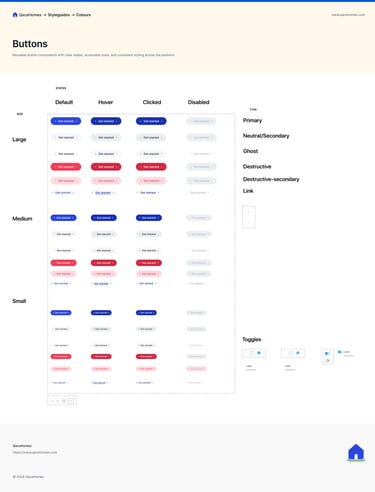375x492 pixels.
Task: Click the Medium Neutral/Secondary Clicked button
Action: [x=149, y=234]
